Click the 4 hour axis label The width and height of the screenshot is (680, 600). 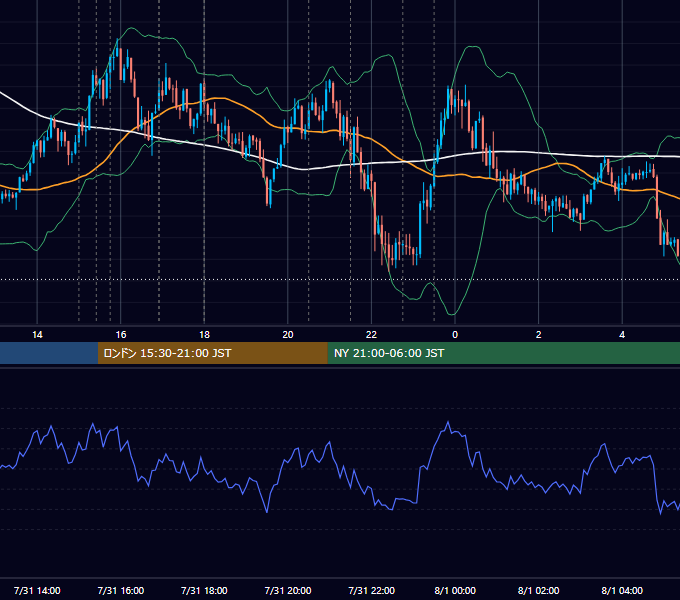pos(622,335)
